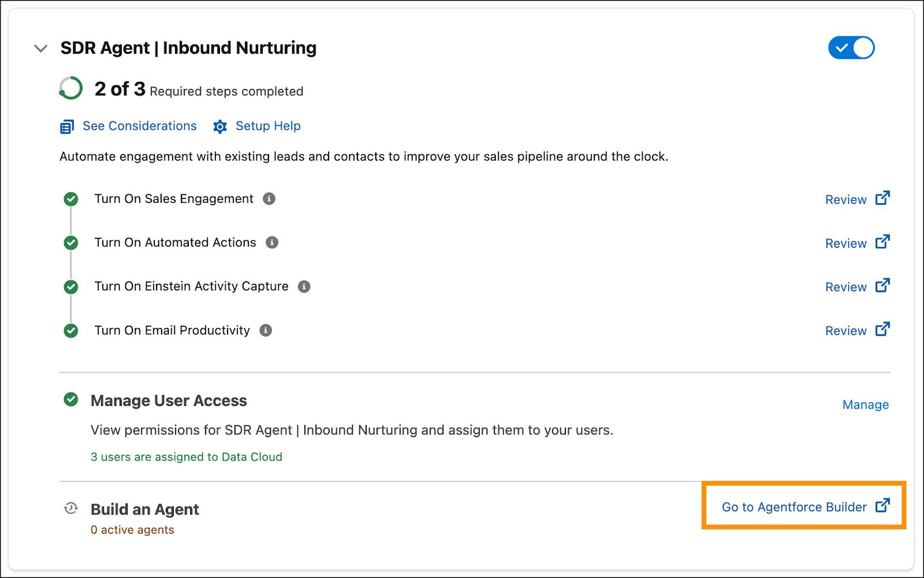Select the Turn On Einstein Activity Capture text
The image size is (924, 578).
(191, 286)
